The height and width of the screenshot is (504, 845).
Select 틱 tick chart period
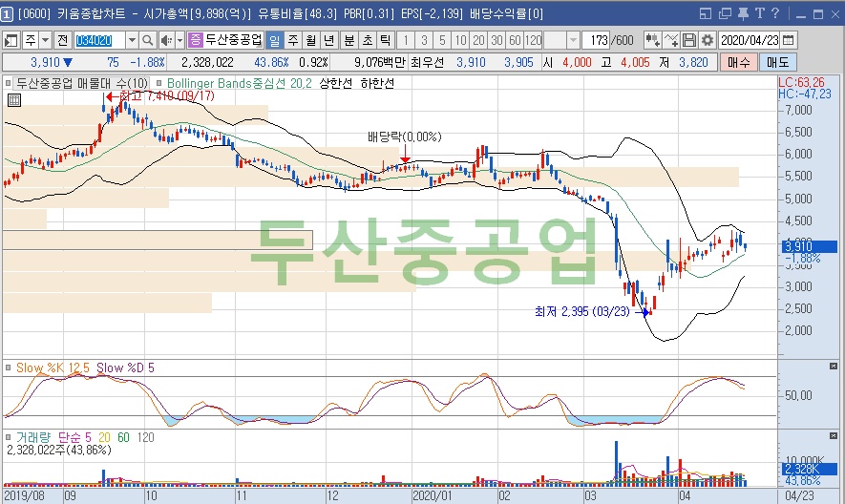(x=386, y=40)
